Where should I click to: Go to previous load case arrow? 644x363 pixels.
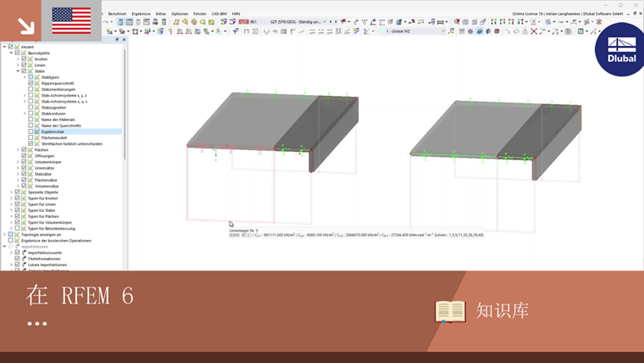pos(330,22)
